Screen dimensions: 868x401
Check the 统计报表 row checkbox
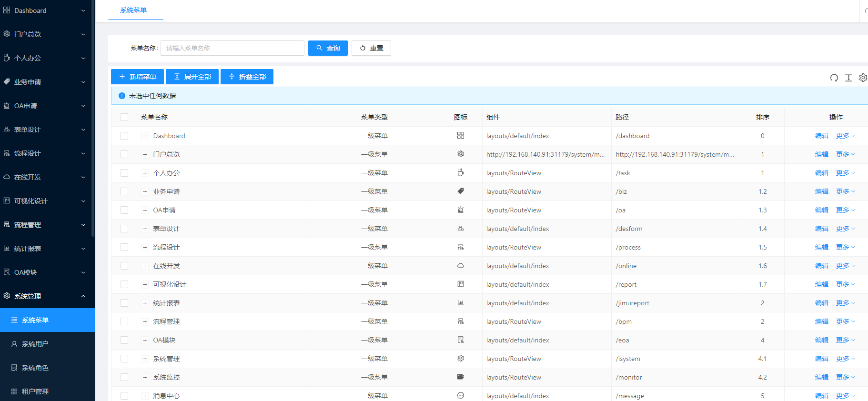(124, 303)
